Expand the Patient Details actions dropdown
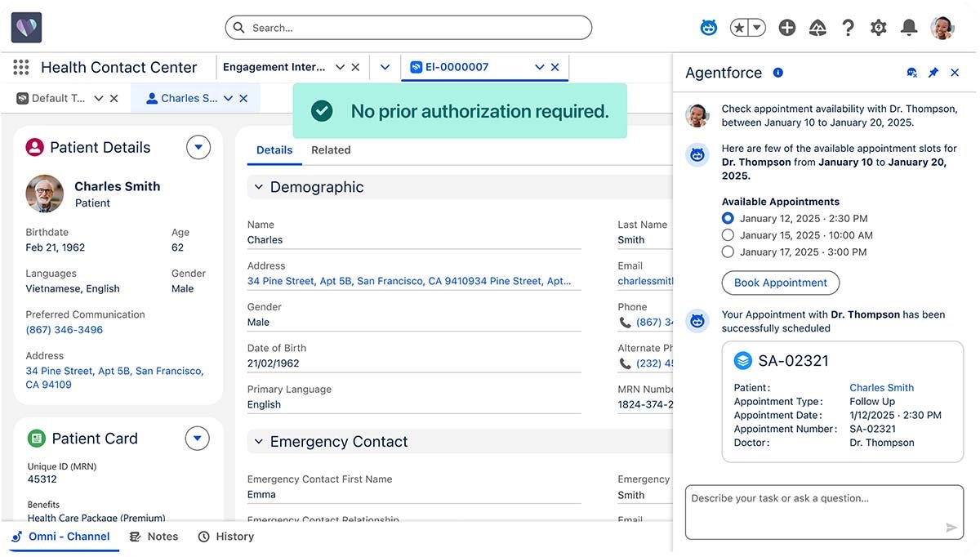Image resolution: width=980 pixels, height=557 pixels. coord(198,147)
